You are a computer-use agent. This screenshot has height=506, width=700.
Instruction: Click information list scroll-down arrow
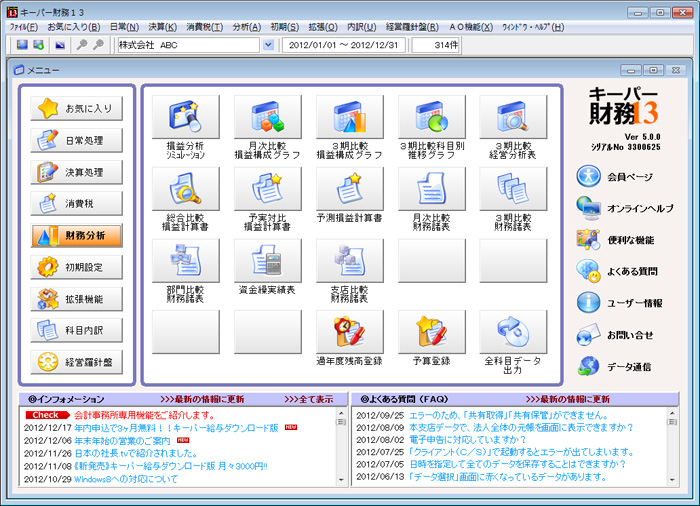click(341, 480)
